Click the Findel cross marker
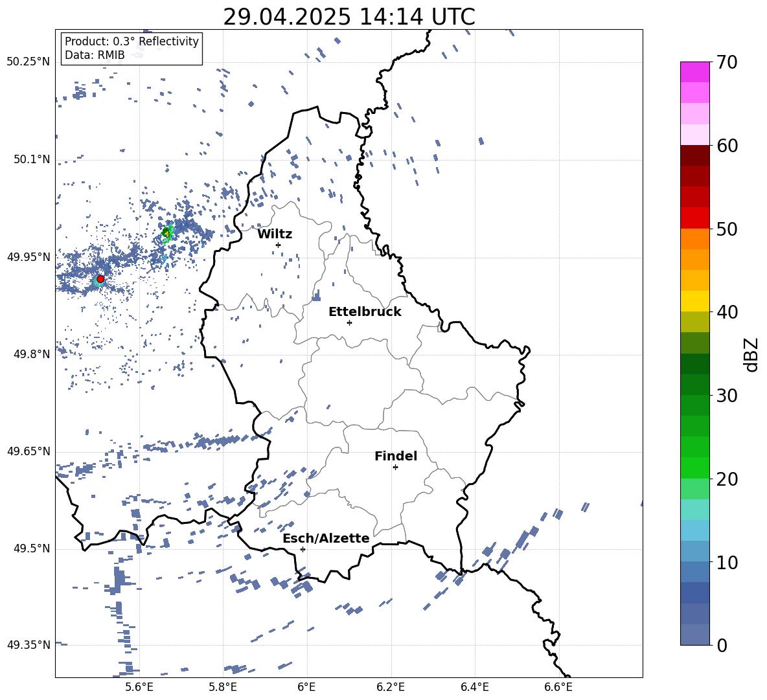 pos(395,468)
